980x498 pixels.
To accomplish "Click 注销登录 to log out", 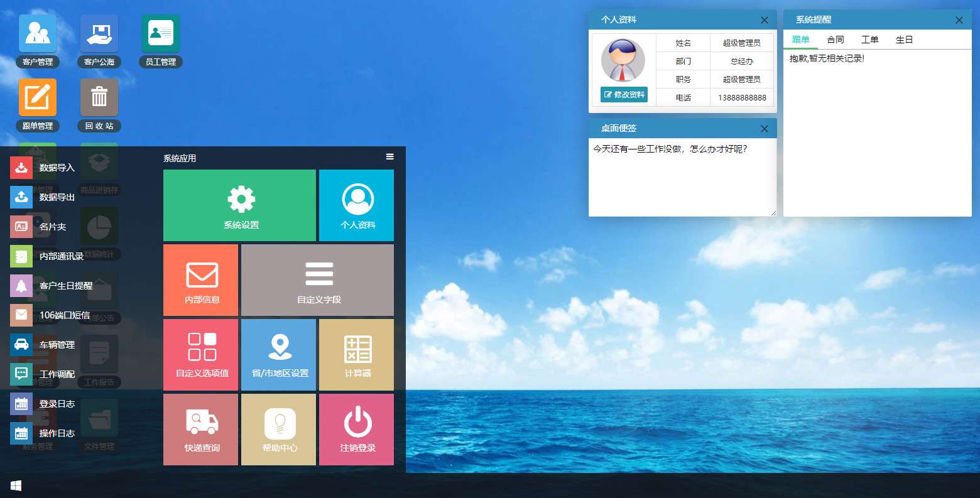I will point(356,430).
